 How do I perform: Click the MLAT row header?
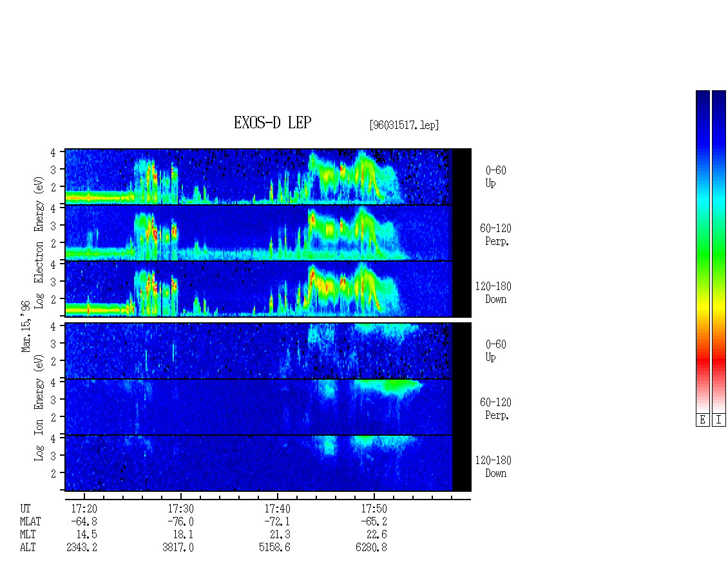(x=30, y=521)
